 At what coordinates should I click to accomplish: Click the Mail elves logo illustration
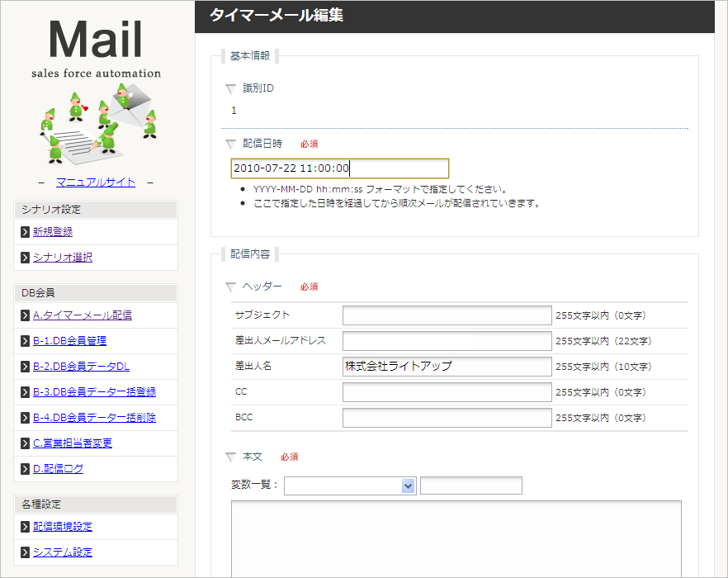pyautogui.click(x=97, y=121)
